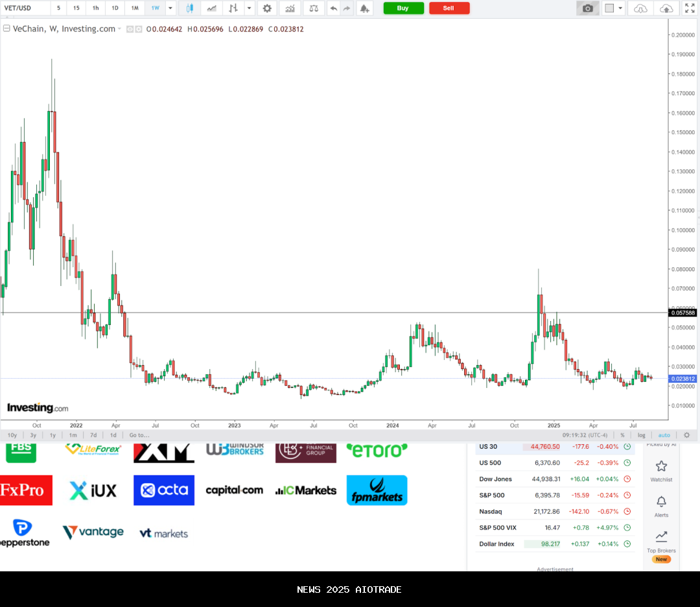The height and width of the screenshot is (607, 700).
Task: Take a chart snapshot with camera icon
Action: [587, 8]
